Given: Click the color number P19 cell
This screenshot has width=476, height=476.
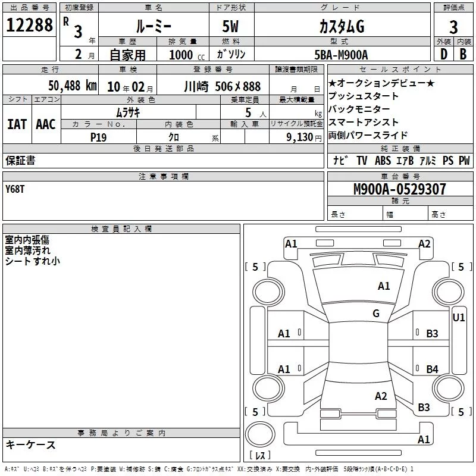Looking at the screenshot, I should [99, 137].
